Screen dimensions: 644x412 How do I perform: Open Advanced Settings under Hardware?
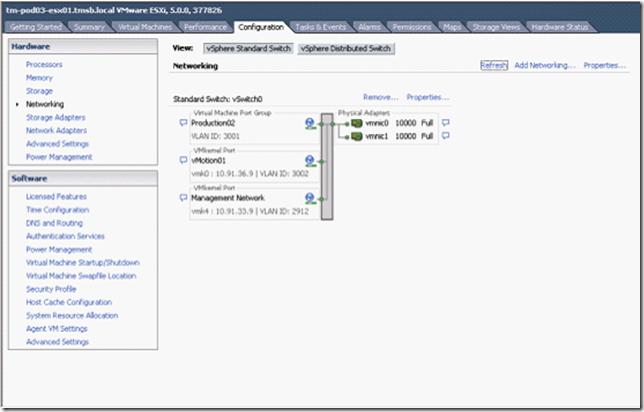pyautogui.click(x=58, y=144)
